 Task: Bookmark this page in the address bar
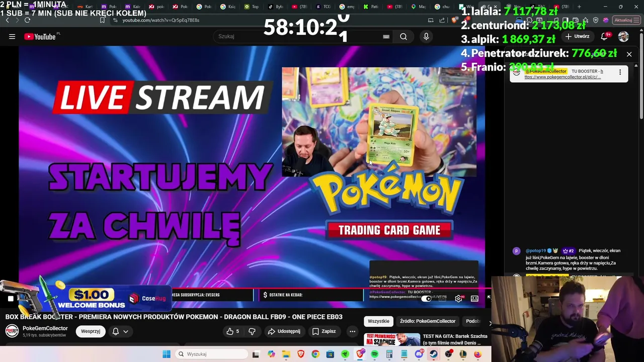[x=102, y=20]
